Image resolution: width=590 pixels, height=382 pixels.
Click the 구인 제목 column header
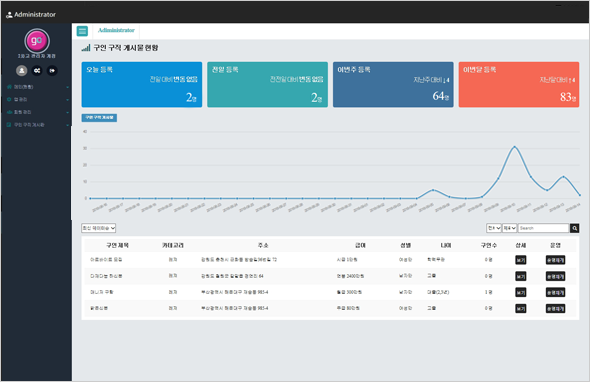[x=117, y=245]
